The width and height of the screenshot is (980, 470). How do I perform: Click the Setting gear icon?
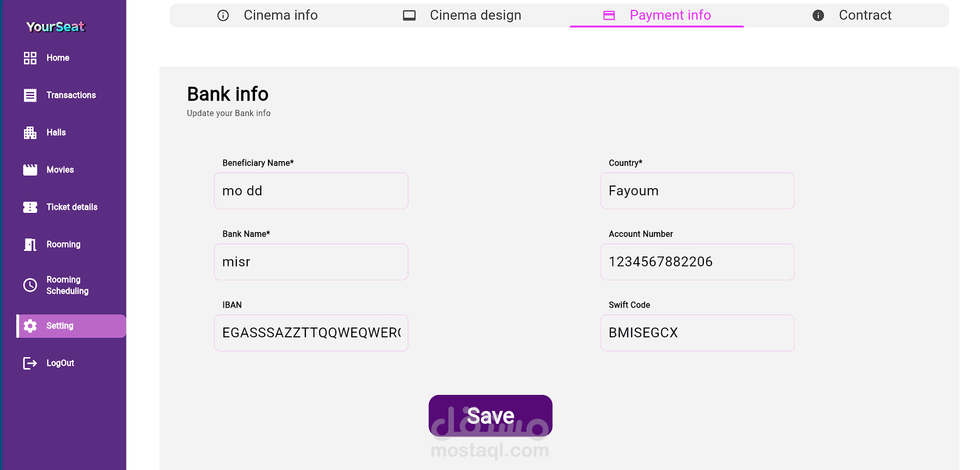point(30,326)
